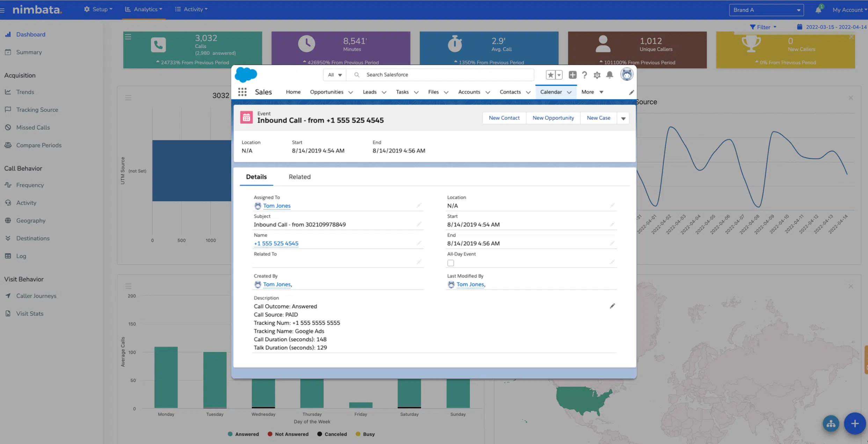This screenshot has height=444, width=868.
Task: Close the Source line chart panel
Action: (x=851, y=98)
